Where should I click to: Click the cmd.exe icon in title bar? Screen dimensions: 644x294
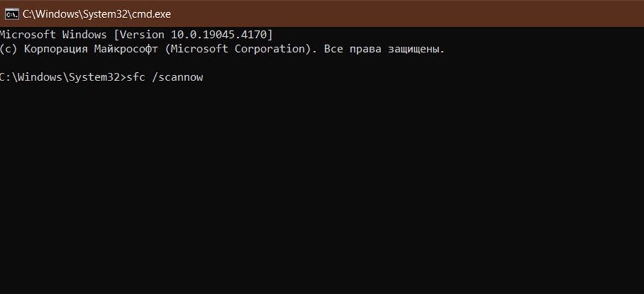click(x=11, y=14)
